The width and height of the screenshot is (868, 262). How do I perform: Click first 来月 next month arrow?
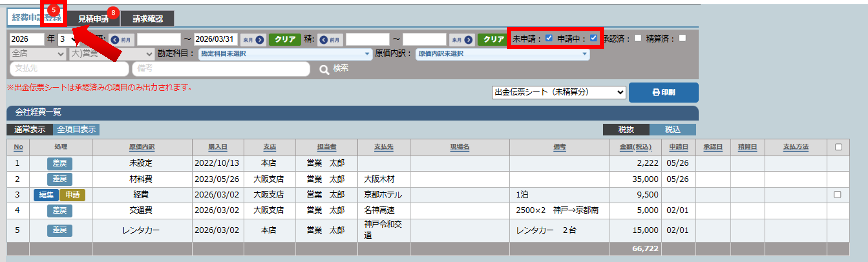click(259, 40)
